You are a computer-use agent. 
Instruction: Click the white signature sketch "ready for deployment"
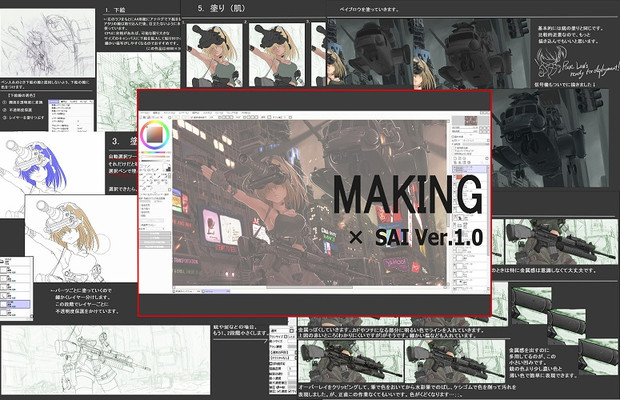coord(575,64)
